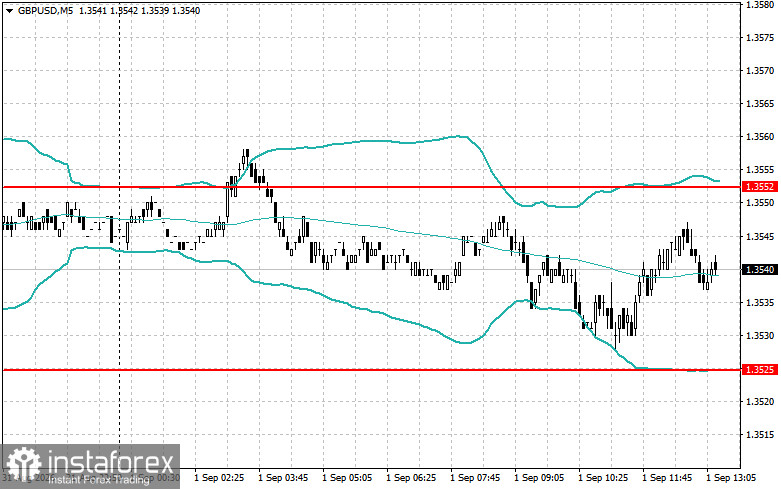Image resolution: width=781 pixels, height=489 pixels.
Task: Click the 1 Sep 13:05 time label
Action: pyautogui.click(x=731, y=478)
